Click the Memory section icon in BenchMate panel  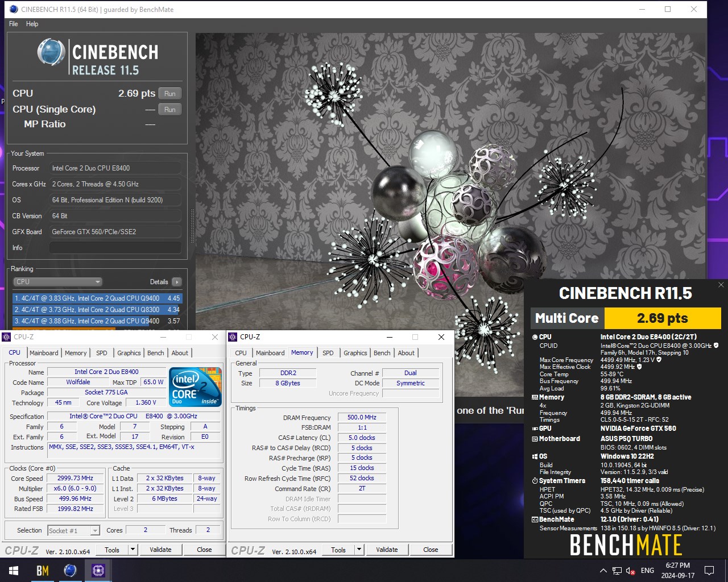pyautogui.click(x=535, y=397)
